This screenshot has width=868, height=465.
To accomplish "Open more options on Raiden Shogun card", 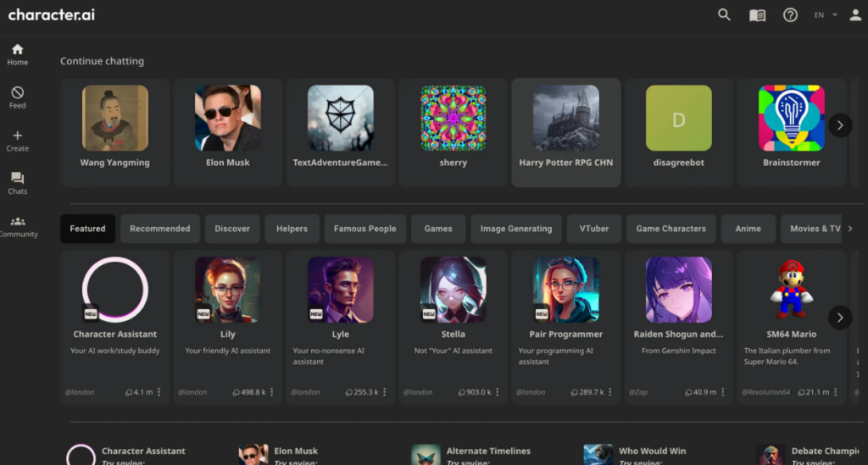I will pos(723,392).
